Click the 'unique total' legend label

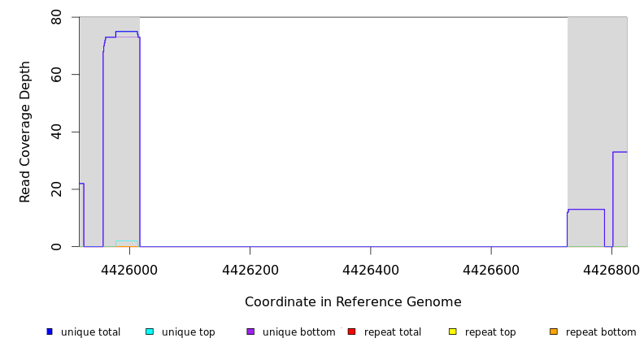point(90,332)
